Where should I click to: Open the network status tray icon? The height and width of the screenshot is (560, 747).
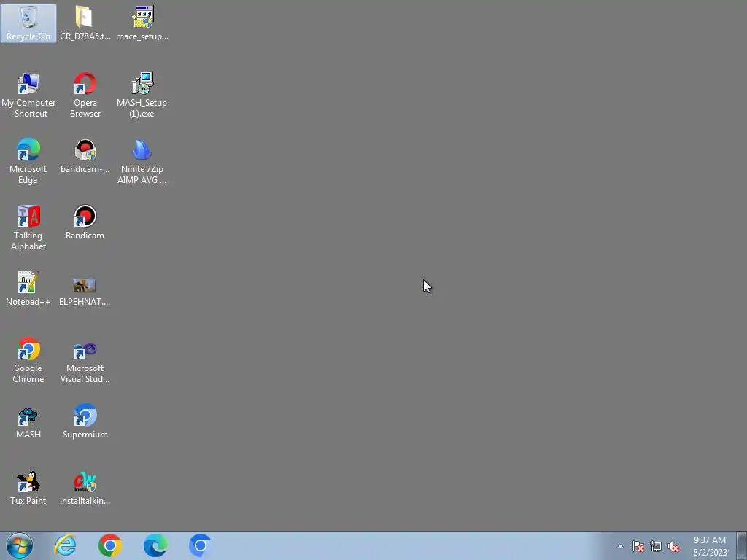[x=656, y=546]
